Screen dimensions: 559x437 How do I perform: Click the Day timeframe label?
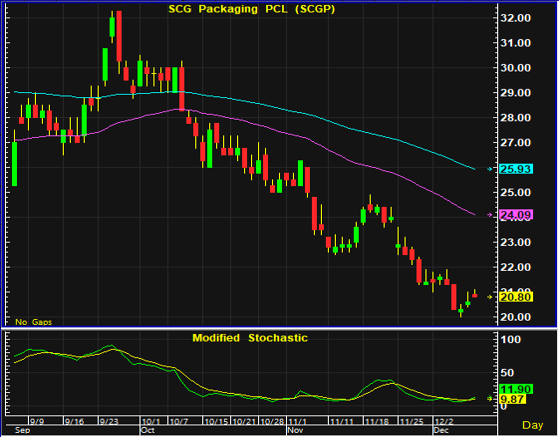pyautogui.click(x=533, y=425)
